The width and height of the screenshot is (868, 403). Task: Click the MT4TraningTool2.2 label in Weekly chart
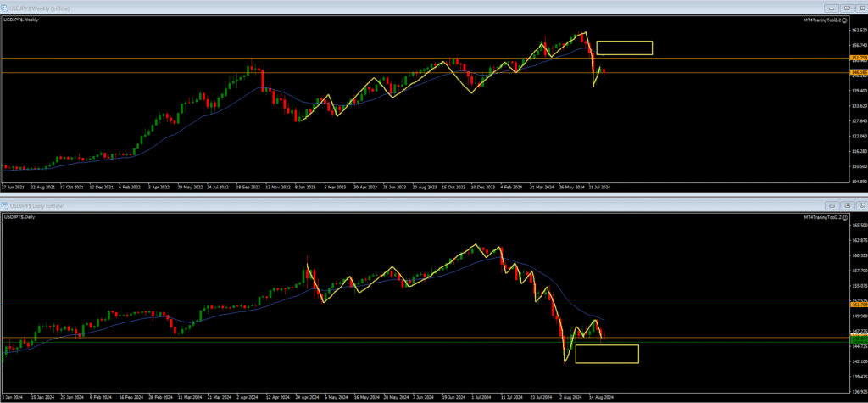pyautogui.click(x=822, y=20)
